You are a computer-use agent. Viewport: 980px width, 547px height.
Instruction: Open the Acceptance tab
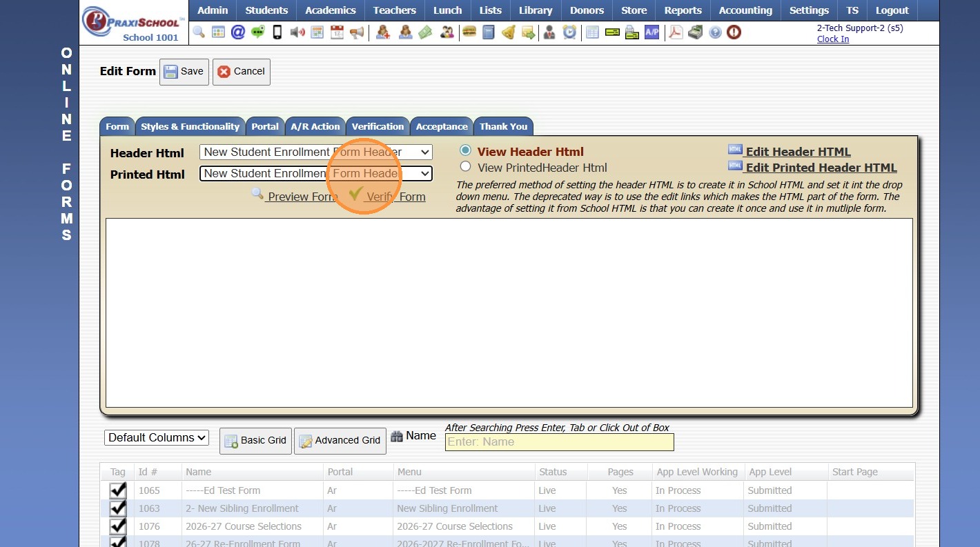442,126
